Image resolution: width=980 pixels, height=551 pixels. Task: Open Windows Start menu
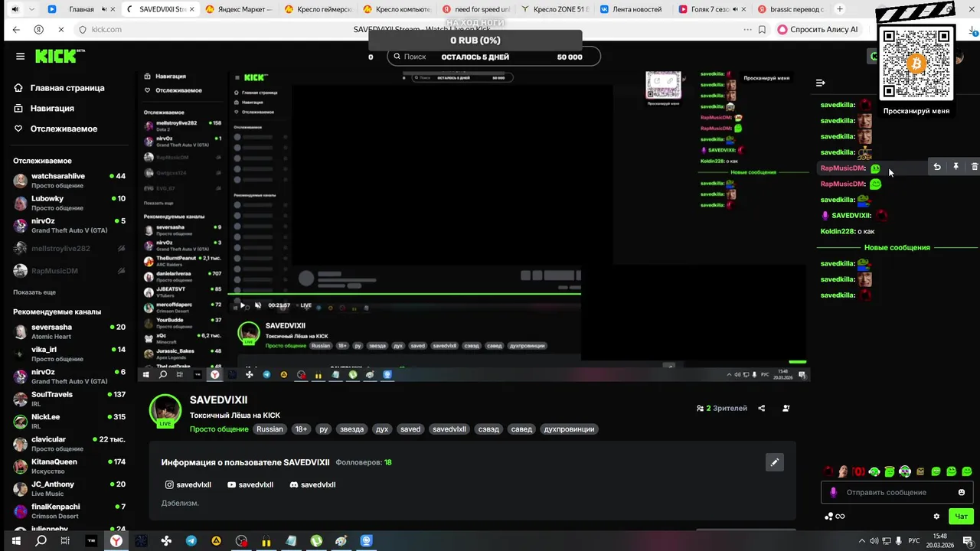pyautogui.click(x=17, y=541)
